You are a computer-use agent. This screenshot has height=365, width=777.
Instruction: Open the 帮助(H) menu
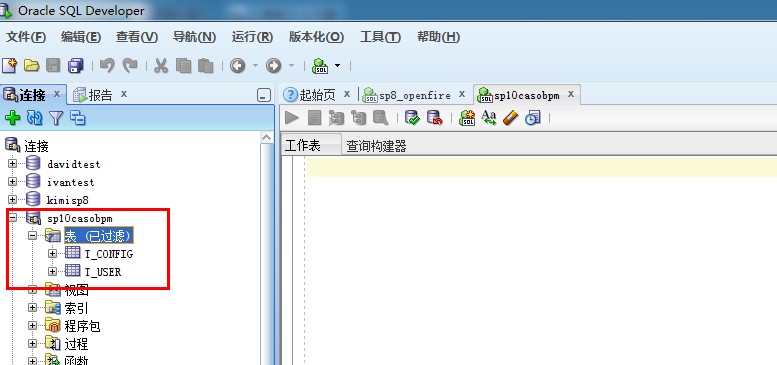[438, 37]
